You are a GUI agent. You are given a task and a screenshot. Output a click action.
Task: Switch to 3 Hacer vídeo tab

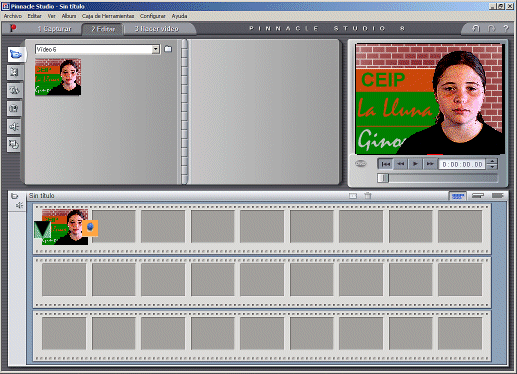[x=157, y=29]
